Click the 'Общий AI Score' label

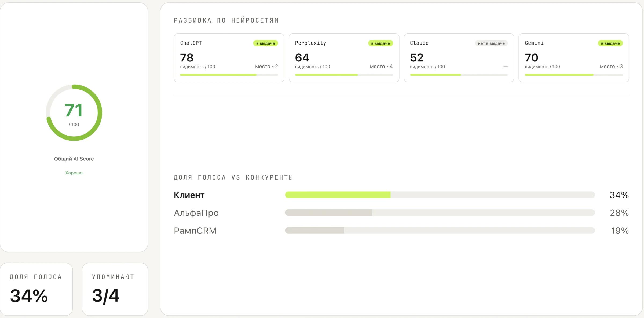pyautogui.click(x=74, y=159)
